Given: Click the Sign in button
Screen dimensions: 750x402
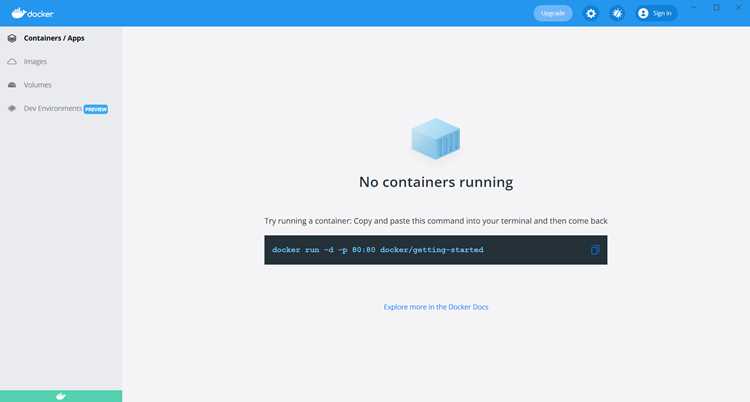Looking at the screenshot, I should [657, 13].
